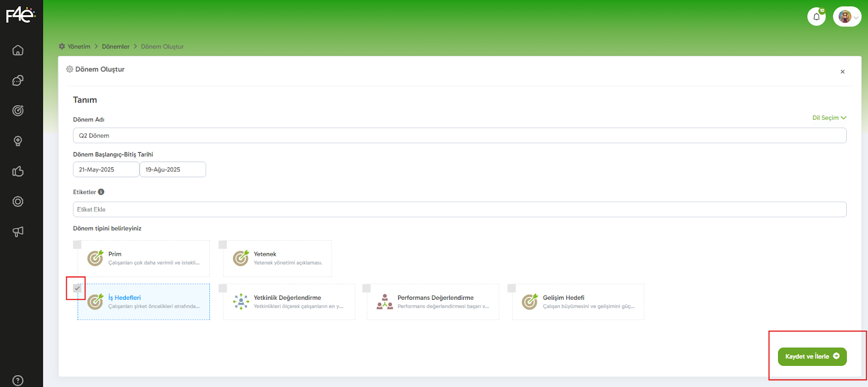Open the notifications bell icon
This screenshot has width=868, height=387.
point(816,17)
